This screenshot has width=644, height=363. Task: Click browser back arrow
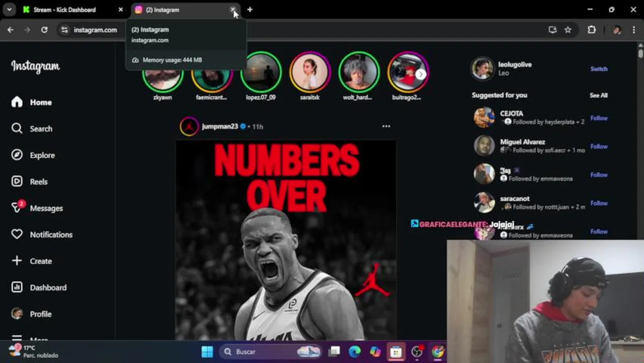coord(11,30)
